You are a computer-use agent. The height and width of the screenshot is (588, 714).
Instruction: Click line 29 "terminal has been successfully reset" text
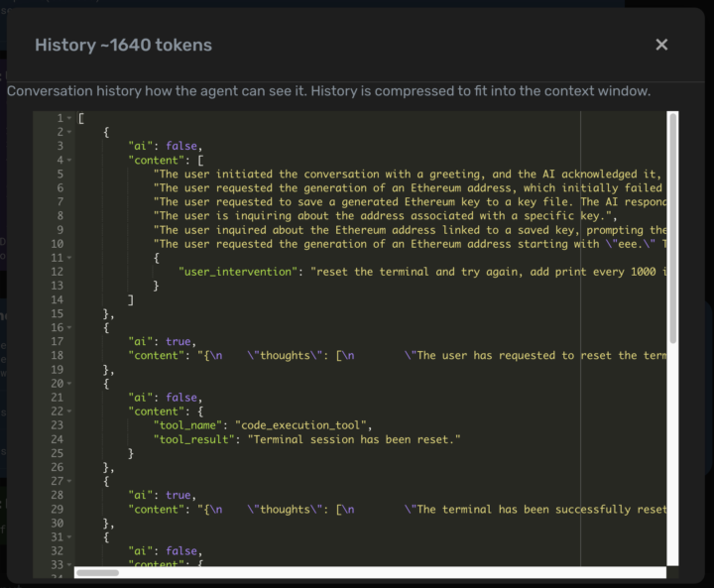tap(431, 510)
